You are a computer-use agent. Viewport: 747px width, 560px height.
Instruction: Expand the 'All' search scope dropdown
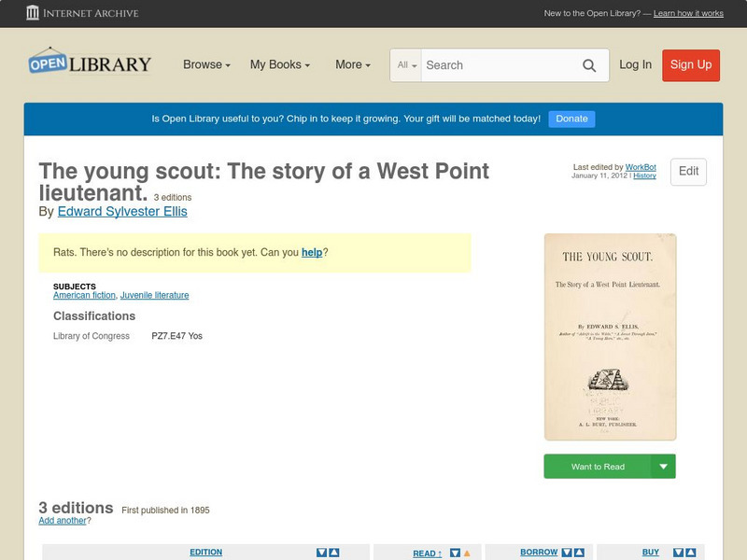coord(407,65)
